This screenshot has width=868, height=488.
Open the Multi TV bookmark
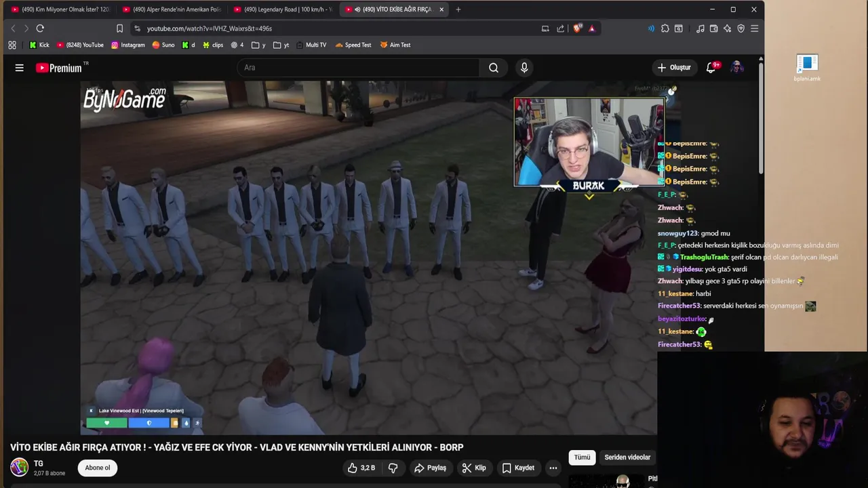pos(311,45)
